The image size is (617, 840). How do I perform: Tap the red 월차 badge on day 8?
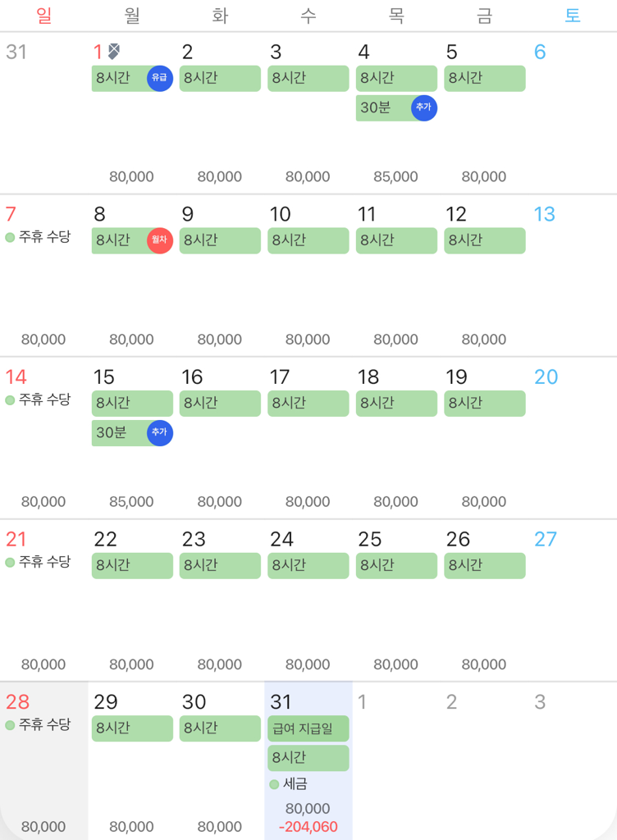coord(160,241)
